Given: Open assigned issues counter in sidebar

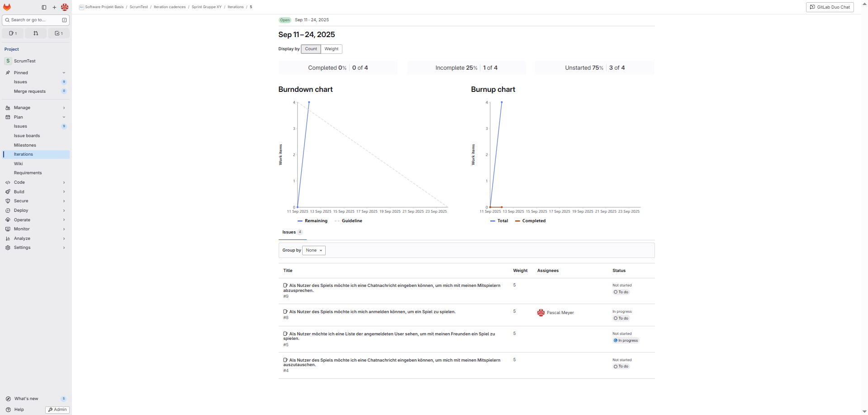Looking at the screenshot, I should (x=13, y=33).
